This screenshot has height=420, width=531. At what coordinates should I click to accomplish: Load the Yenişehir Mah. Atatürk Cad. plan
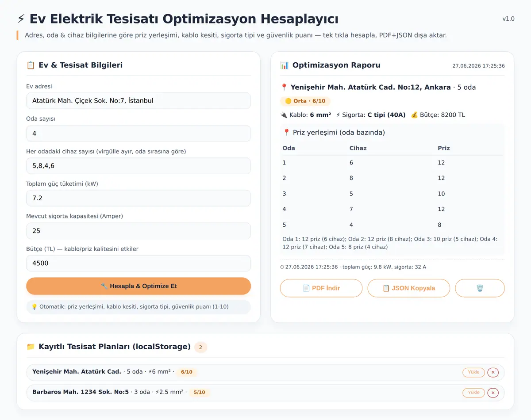coord(473,372)
